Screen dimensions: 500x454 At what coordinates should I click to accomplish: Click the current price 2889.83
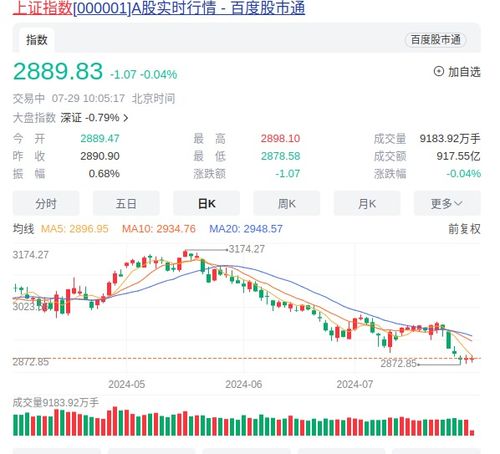tap(58, 71)
